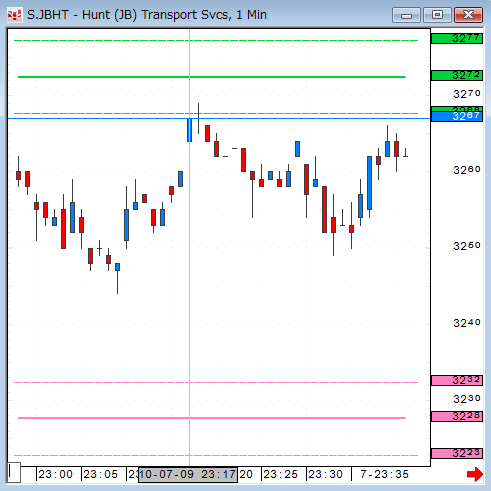Maximize the JBHT chart window
Image resolution: width=491 pixels, height=491 pixels.
(437, 15)
